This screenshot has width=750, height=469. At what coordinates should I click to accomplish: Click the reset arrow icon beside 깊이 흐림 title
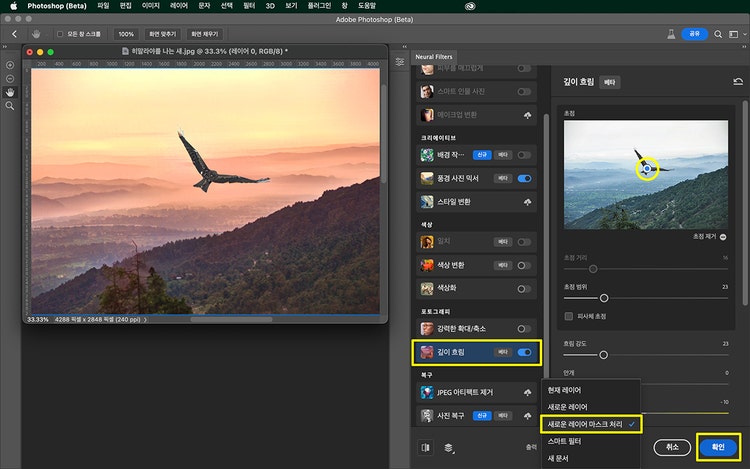[738, 83]
